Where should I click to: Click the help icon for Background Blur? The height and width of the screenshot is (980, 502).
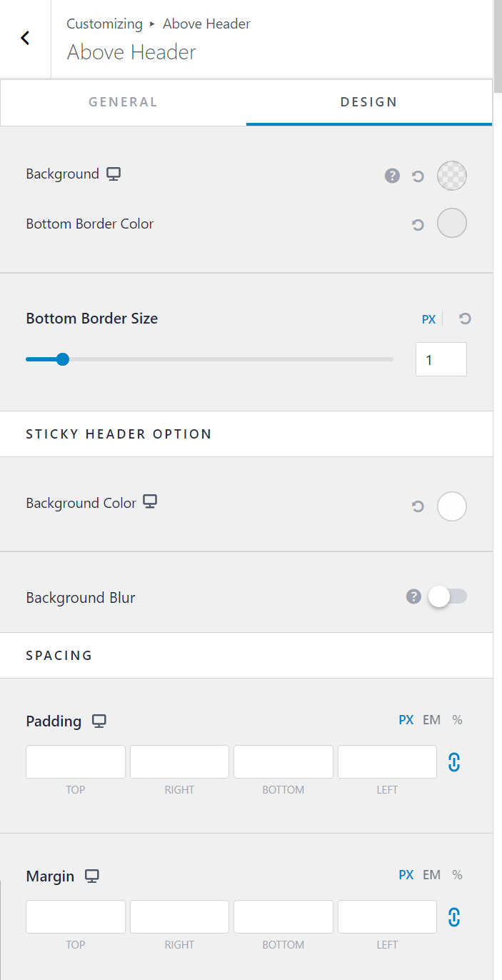(x=413, y=596)
